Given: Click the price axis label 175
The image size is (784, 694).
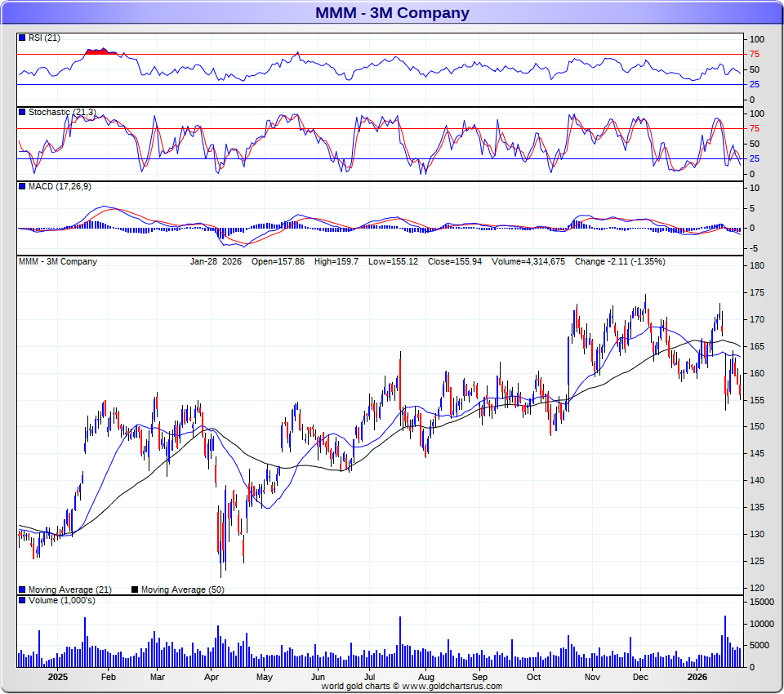Looking at the screenshot, I should pyautogui.click(x=757, y=292).
